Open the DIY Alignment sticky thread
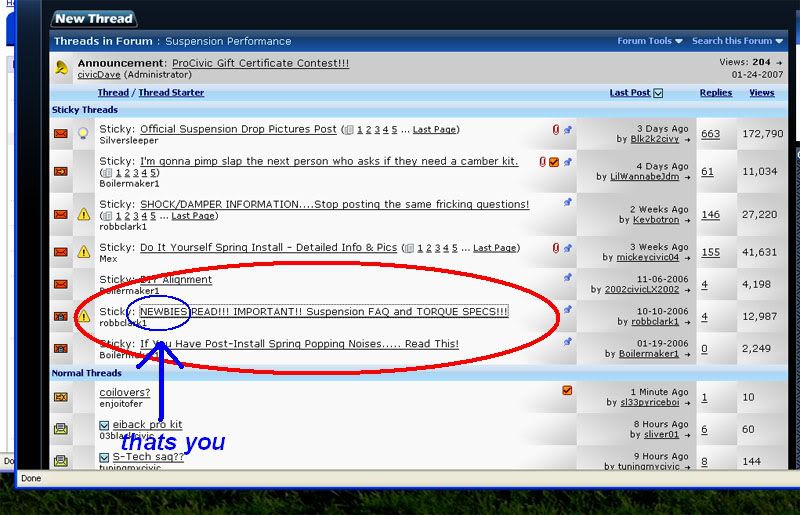This screenshot has width=800, height=515. 176,280
